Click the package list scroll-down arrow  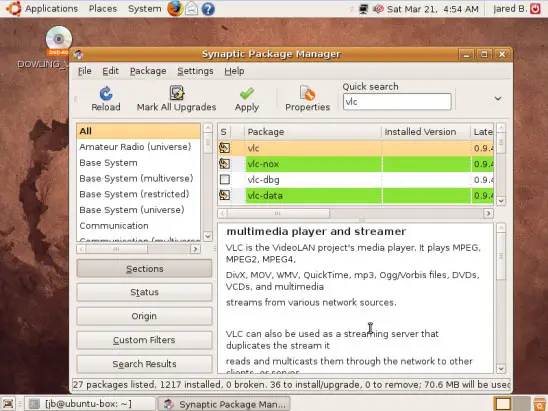(501, 201)
